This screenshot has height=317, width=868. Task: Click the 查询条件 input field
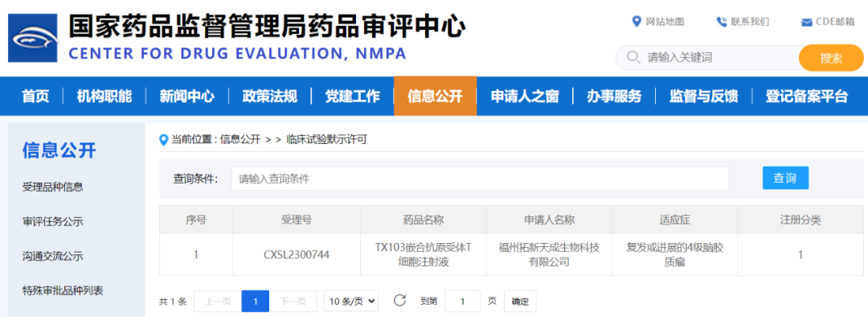tap(480, 179)
